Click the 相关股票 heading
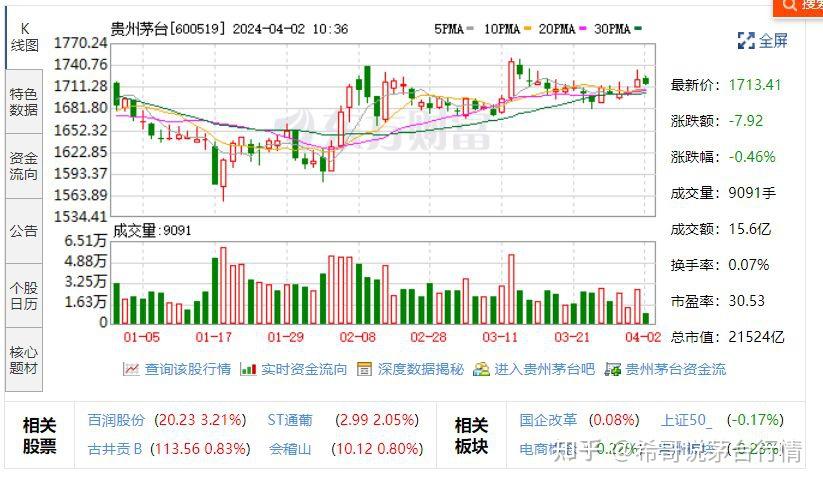Viewport: 823px width, 484px height. pyautogui.click(x=39, y=436)
